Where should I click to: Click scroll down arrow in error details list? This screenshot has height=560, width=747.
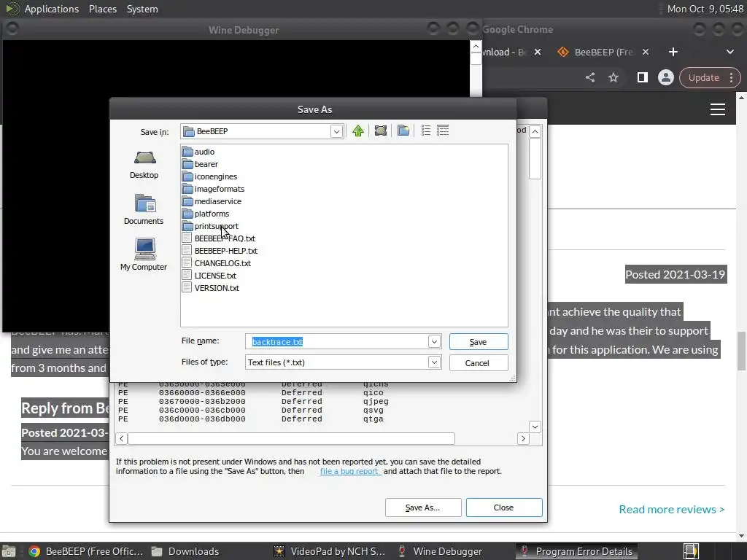[x=535, y=427]
